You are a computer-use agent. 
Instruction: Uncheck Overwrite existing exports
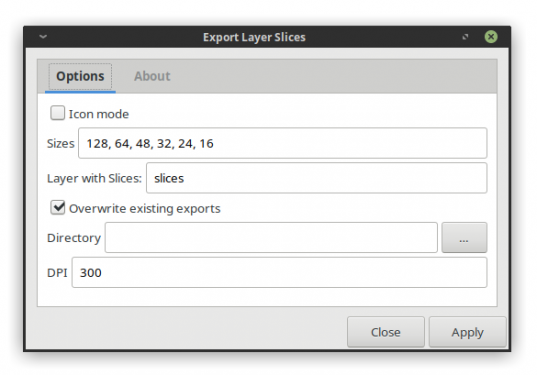click(57, 208)
